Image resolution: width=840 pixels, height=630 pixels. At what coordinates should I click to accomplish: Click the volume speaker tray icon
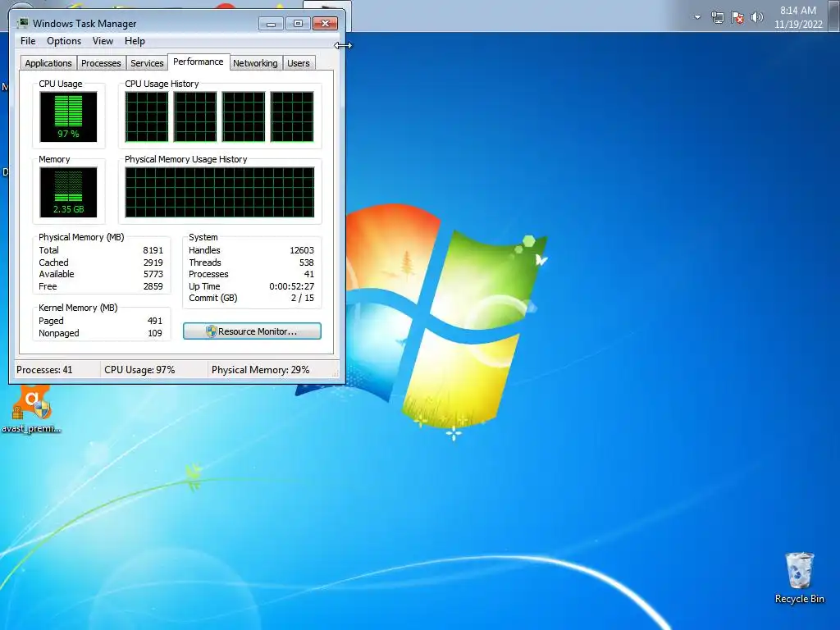click(756, 18)
